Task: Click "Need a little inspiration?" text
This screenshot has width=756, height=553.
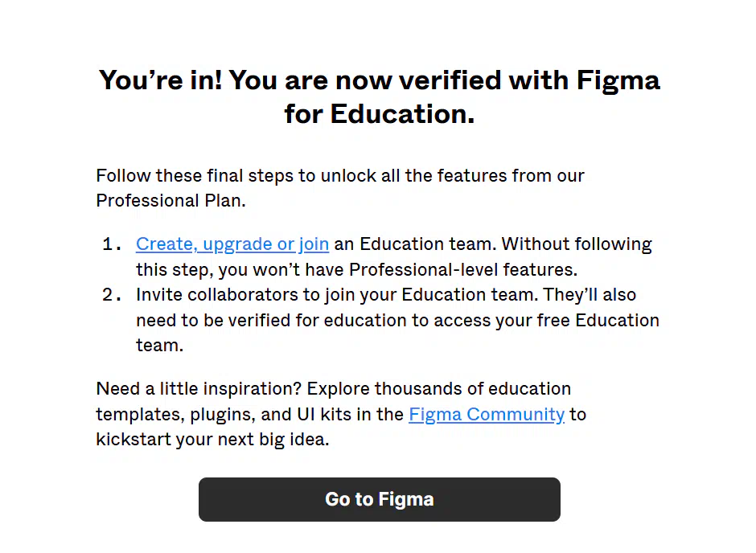Action: [x=199, y=389]
